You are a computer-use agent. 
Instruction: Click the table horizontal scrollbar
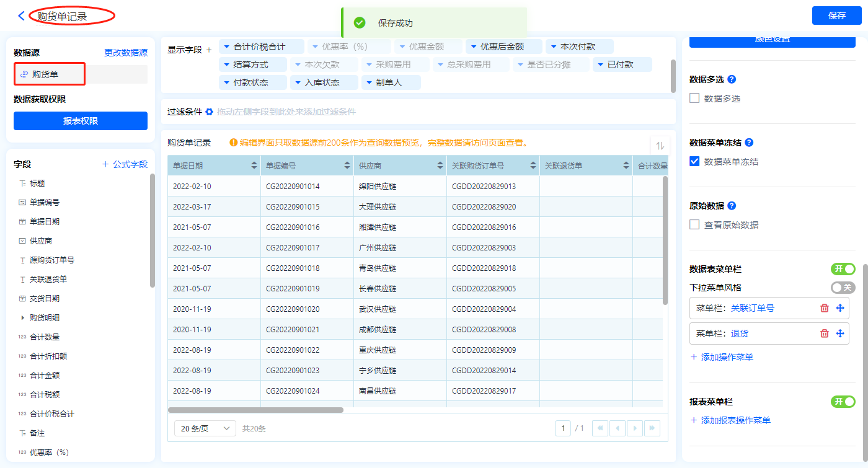pos(255,410)
